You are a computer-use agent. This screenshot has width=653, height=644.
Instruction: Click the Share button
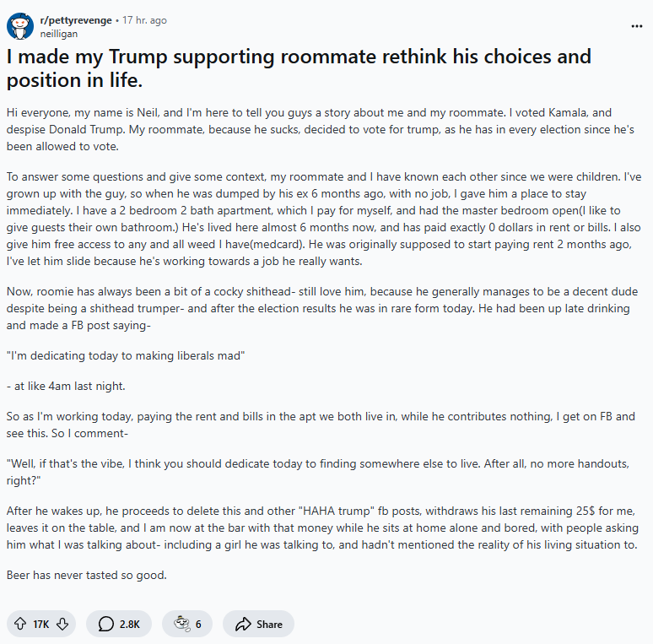point(258,624)
